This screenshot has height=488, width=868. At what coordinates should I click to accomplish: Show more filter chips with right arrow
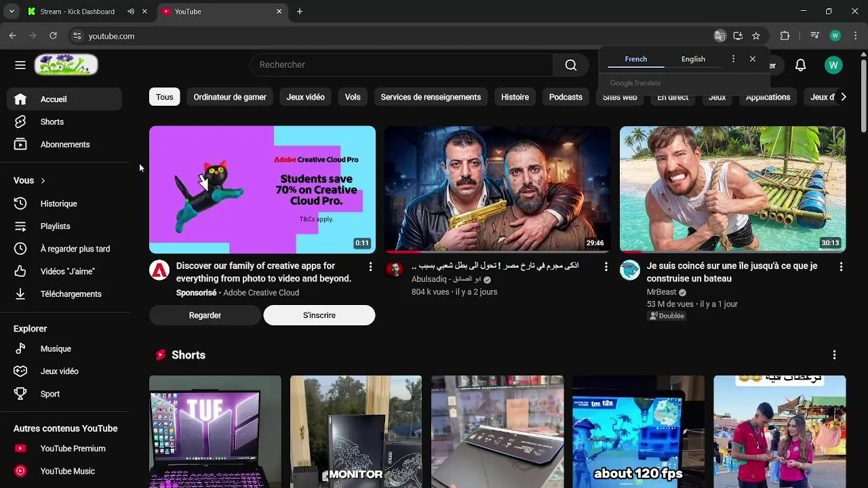(843, 97)
